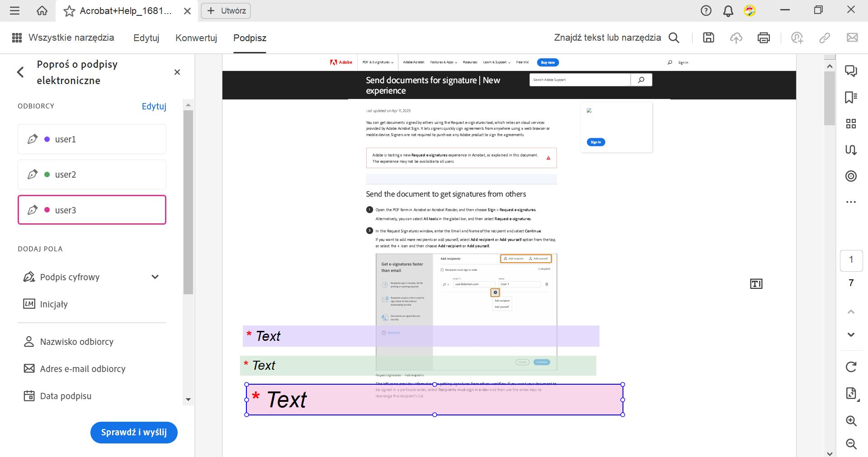Star the Acrobat+Help document tab
Image resolution: width=868 pixels, height=457 pixels.
(69, 11)
